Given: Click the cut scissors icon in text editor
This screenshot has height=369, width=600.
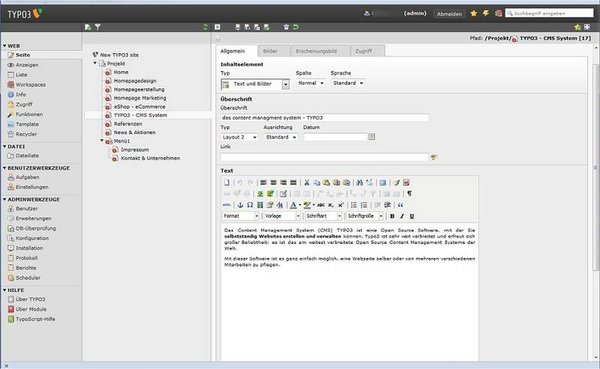Looking at the screenshot, I should (307, 183).
